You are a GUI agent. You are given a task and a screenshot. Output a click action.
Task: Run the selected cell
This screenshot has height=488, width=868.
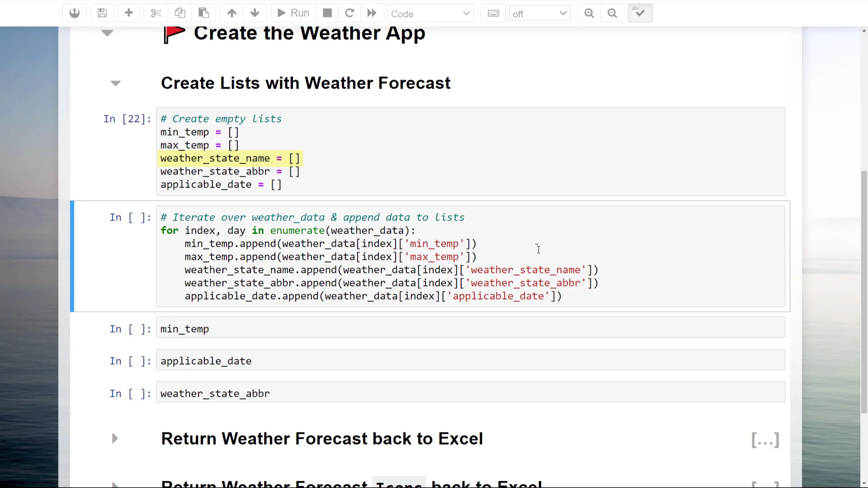[292, 13]
